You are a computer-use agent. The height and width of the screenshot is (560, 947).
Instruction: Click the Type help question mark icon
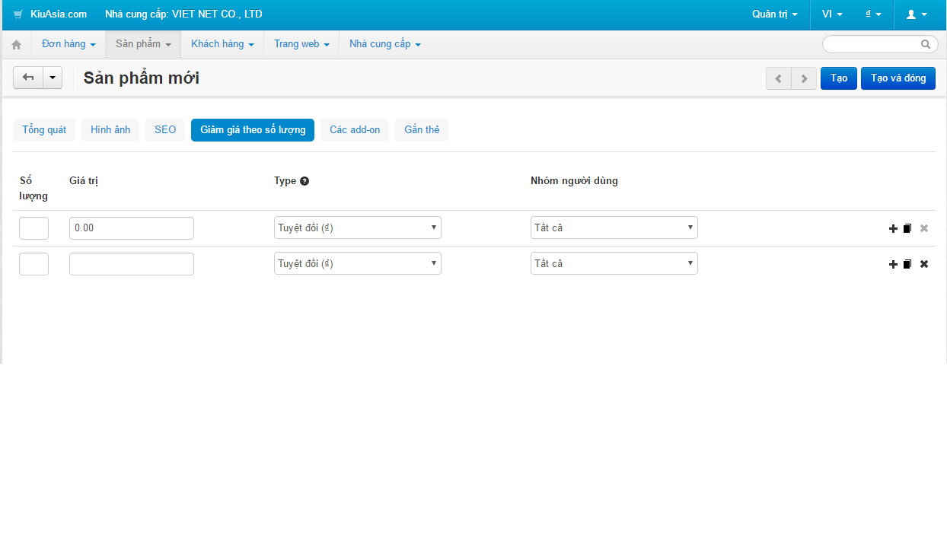pyautogui.click(x=305, y=181)
